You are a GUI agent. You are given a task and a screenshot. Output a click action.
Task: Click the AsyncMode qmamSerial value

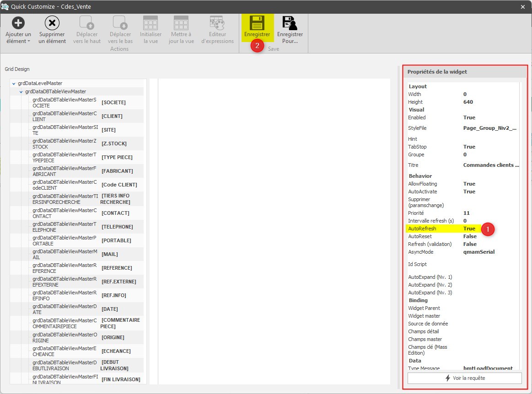(478, 252)
